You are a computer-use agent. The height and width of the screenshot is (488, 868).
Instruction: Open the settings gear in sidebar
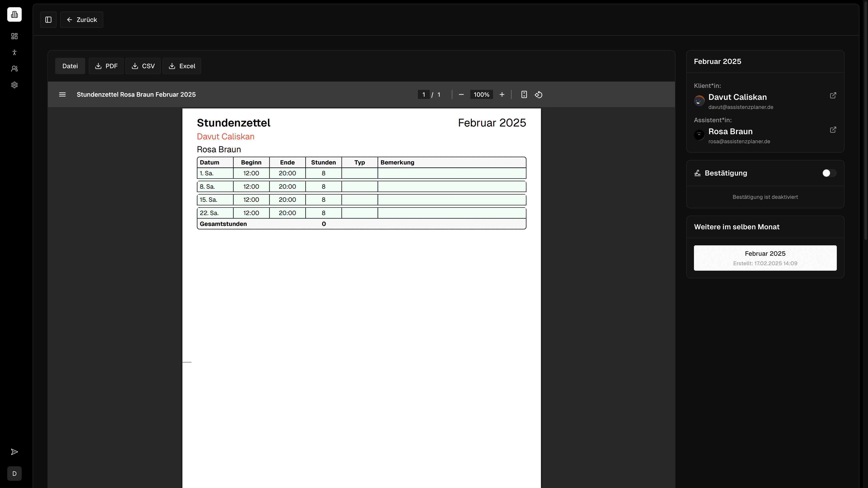(x=14, y=85)
